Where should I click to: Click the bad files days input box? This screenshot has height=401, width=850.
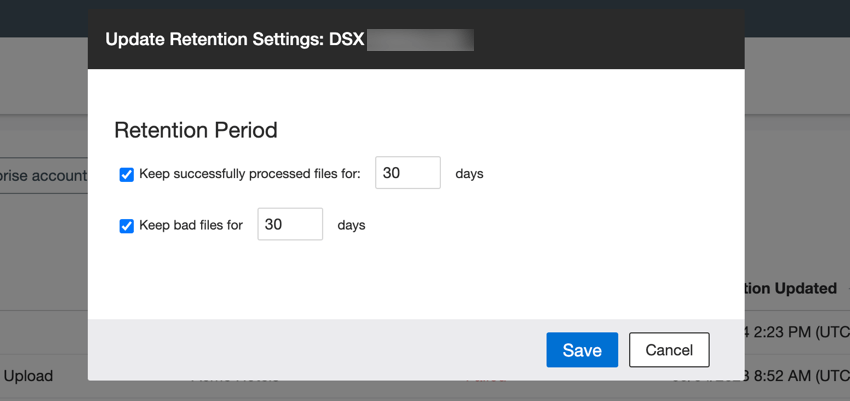(290, 225)
